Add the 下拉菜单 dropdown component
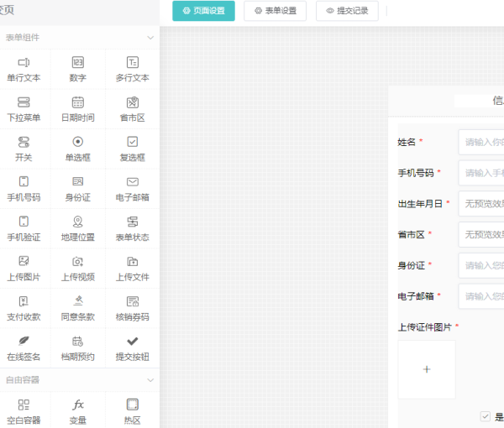504x428 pixels. pyautogui.click(x=24, y=109)
